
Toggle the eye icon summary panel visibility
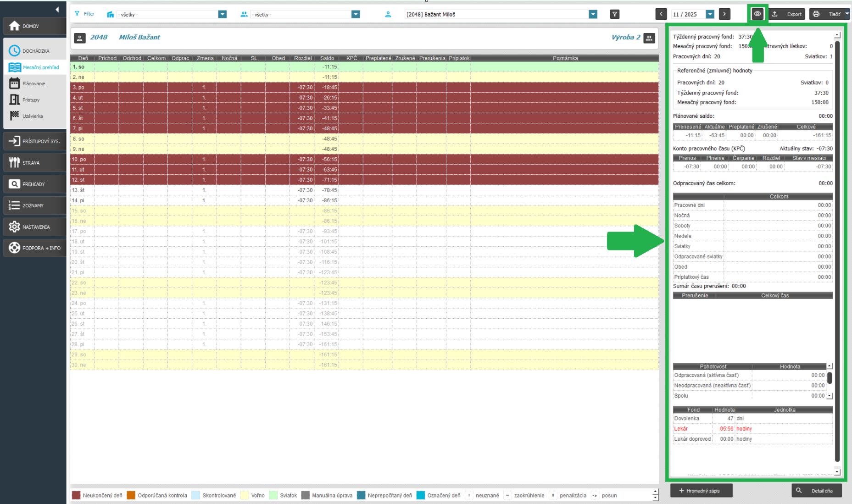click(x=757, y=14)
